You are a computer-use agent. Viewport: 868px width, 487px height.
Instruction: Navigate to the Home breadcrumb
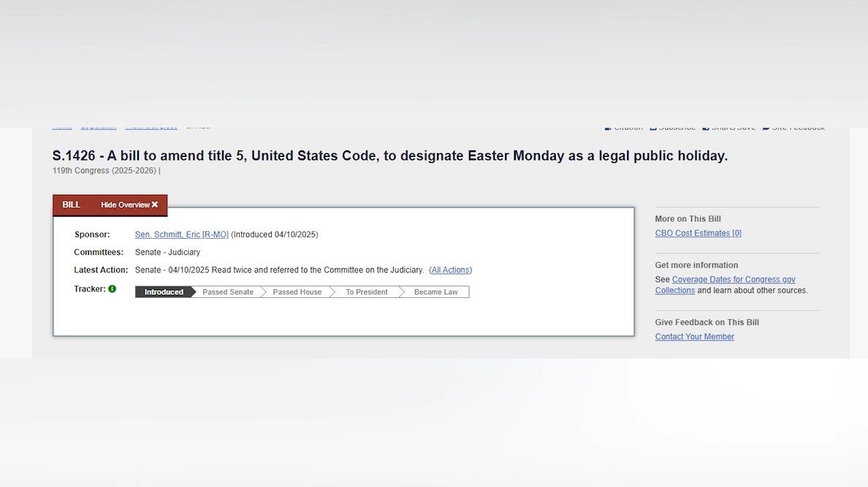[x=62, y=126]
